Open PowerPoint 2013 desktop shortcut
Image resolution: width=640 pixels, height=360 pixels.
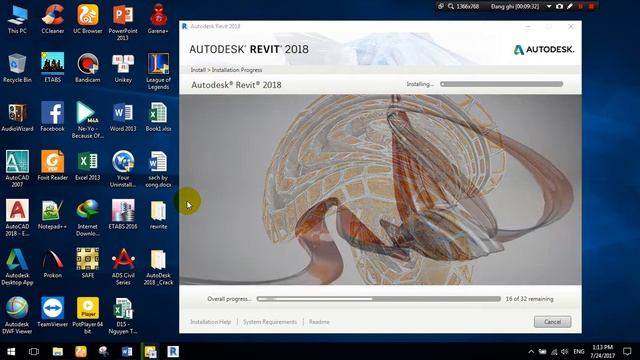click(x=123, y=22)
